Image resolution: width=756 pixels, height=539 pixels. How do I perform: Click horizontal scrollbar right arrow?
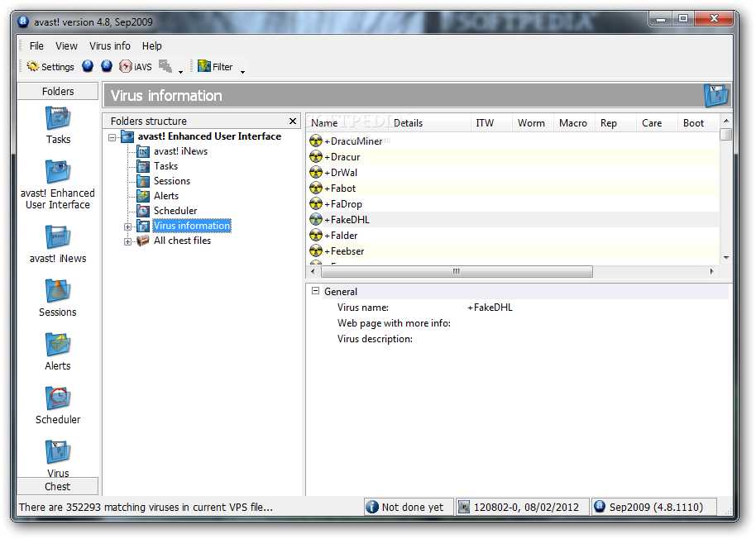click(x=711, y=272)
